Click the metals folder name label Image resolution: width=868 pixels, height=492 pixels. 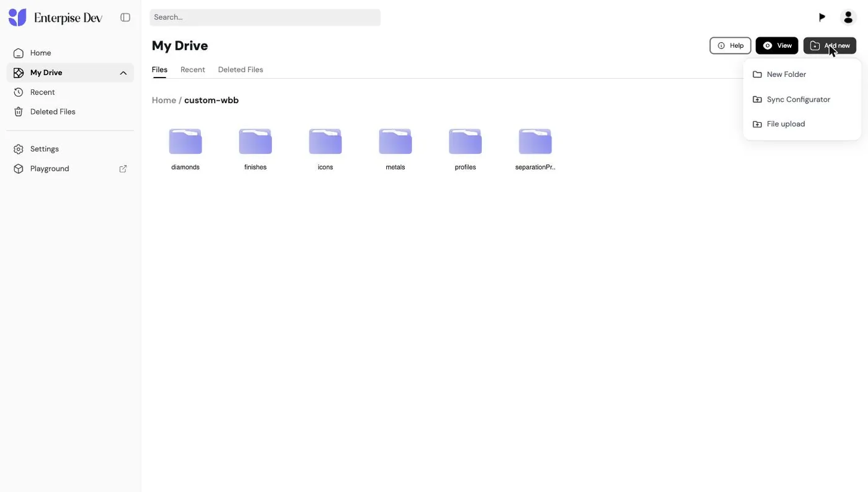click(396, 167)
